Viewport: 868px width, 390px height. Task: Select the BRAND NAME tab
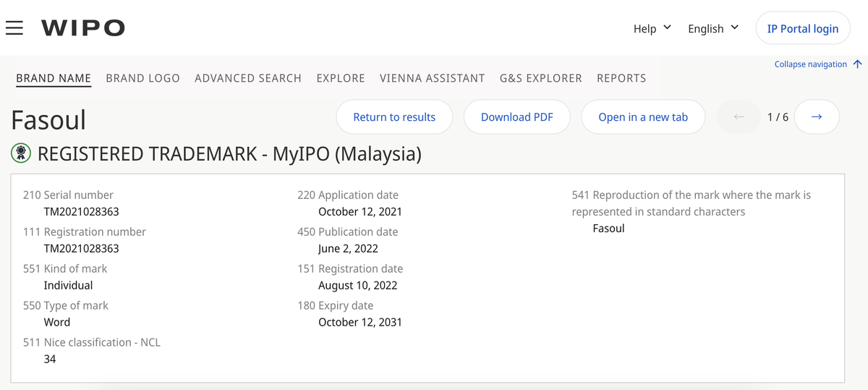[x=54, y=78]
